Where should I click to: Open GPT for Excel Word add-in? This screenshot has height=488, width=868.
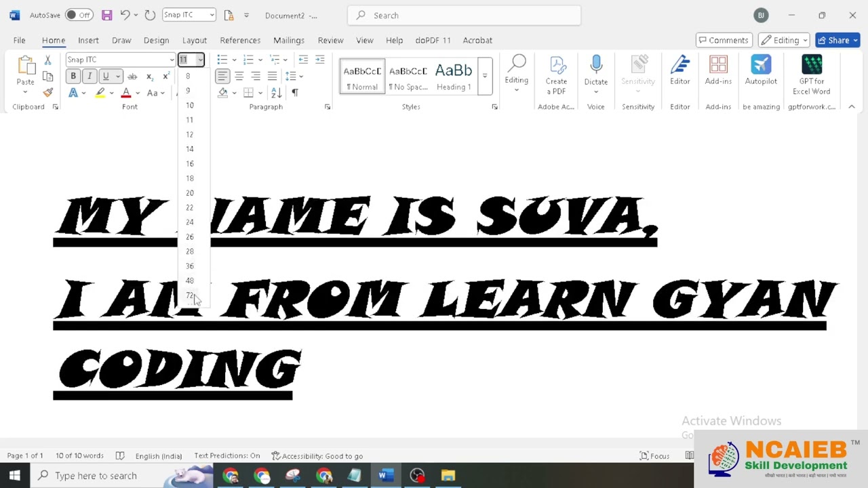coord(812,64)
